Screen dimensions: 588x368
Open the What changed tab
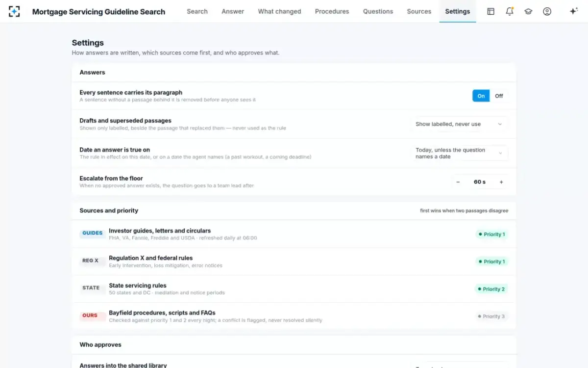280,11
